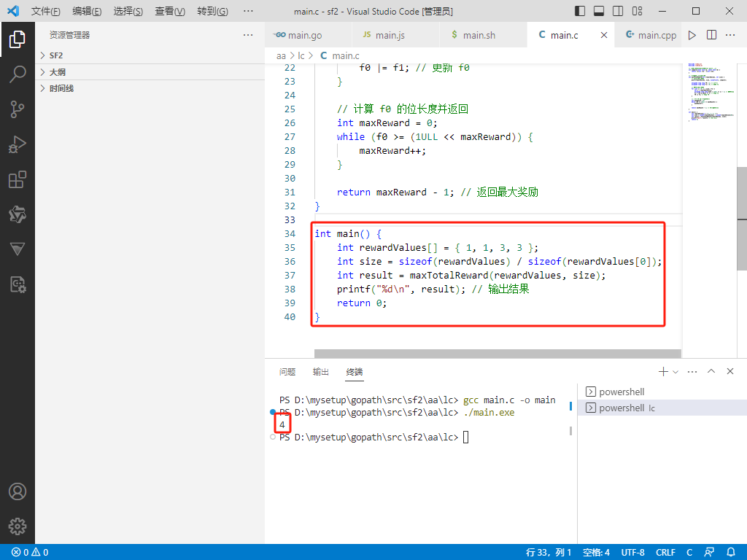Open Source Control view icon

point(18,109)
